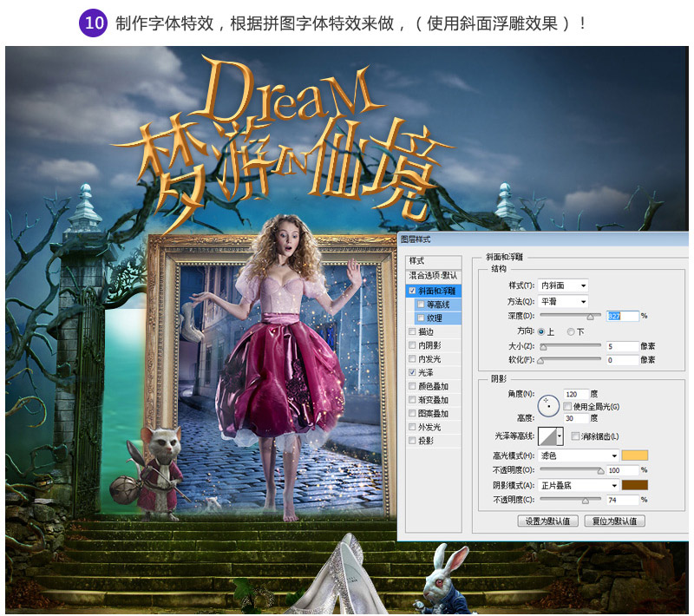
Task: Click the 斜面和浮雕 panel heading
Action: click(x=505, y=257)
